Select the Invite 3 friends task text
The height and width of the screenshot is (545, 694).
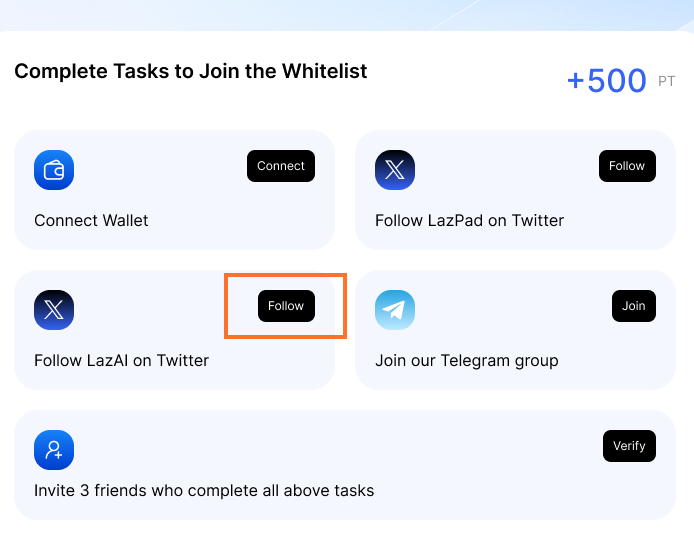[204, 491]
